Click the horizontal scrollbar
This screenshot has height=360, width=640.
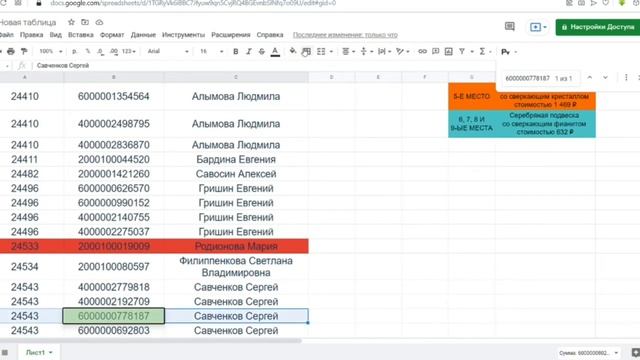(x=150, y=340)
